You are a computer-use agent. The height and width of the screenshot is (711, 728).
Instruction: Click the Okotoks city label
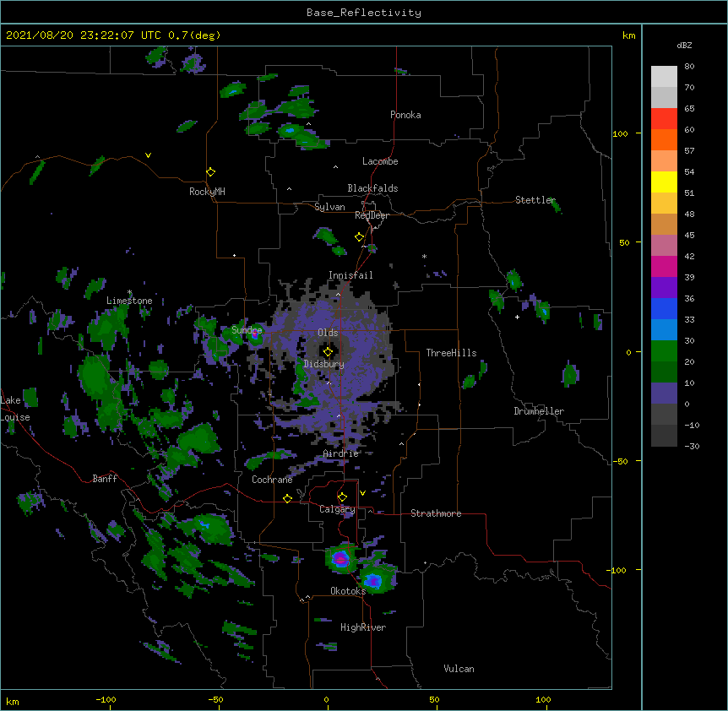[x=348, y=591]
